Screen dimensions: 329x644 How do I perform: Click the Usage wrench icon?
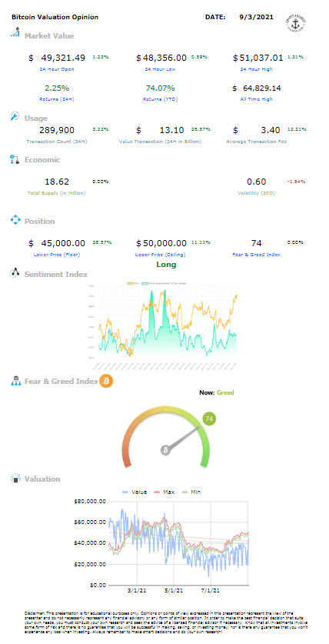[15, 117]
